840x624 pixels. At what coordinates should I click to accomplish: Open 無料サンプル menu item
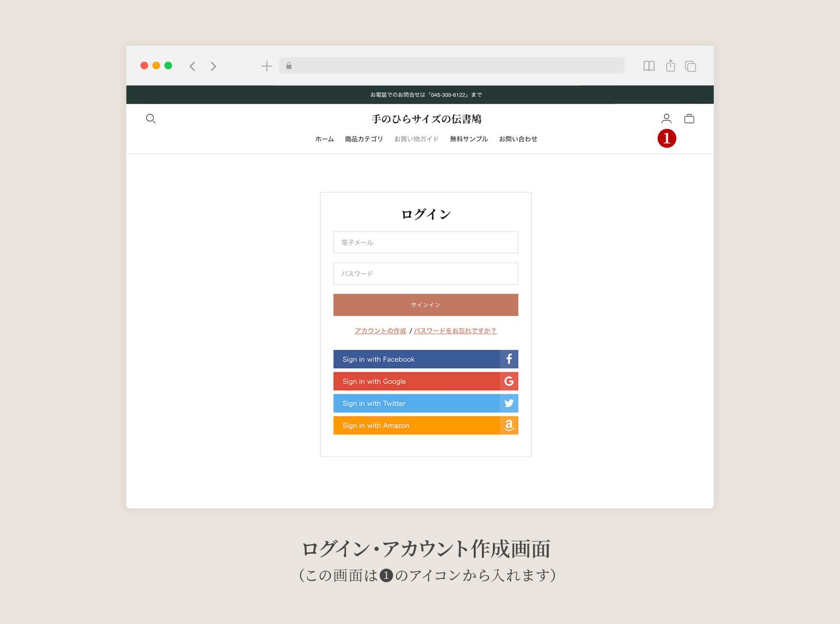point(469,139)
